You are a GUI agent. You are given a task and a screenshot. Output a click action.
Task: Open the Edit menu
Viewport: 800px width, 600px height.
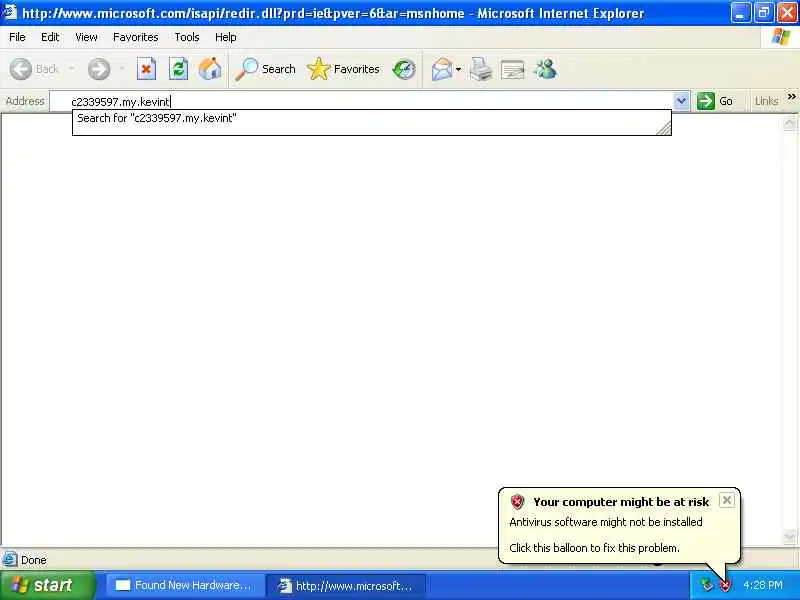[50, 37]
